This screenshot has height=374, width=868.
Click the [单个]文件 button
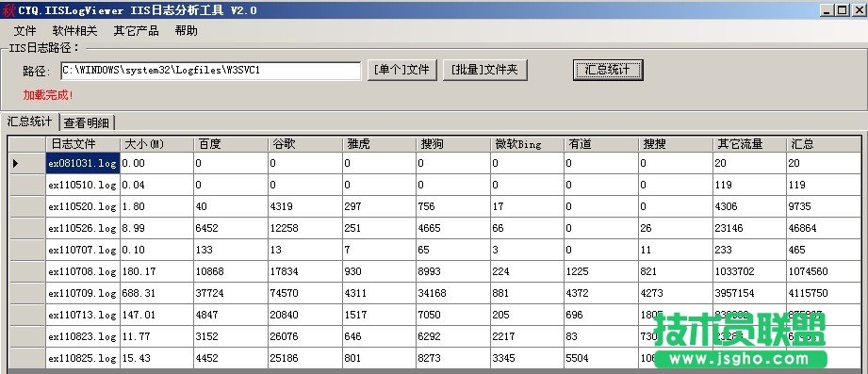401,71
